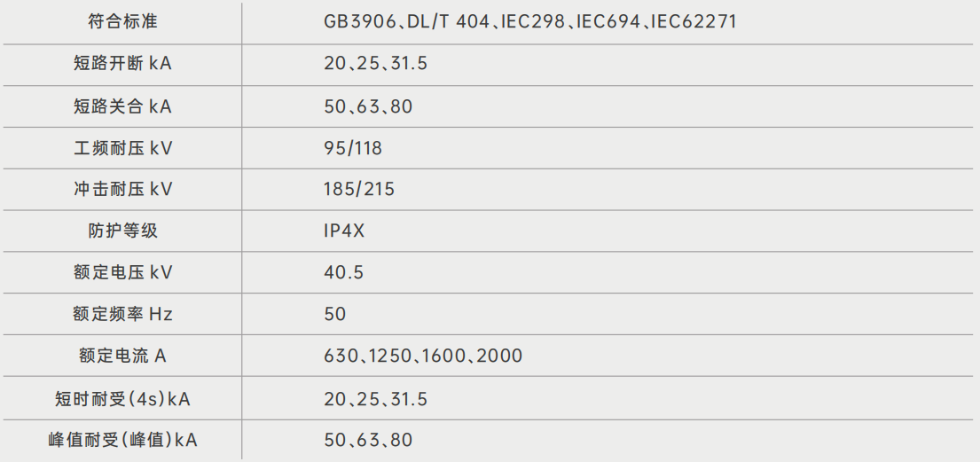Click the 工频耐压 kV label
Image resolution: width=980 pixels, height=462 pixels.
point(122,148)
